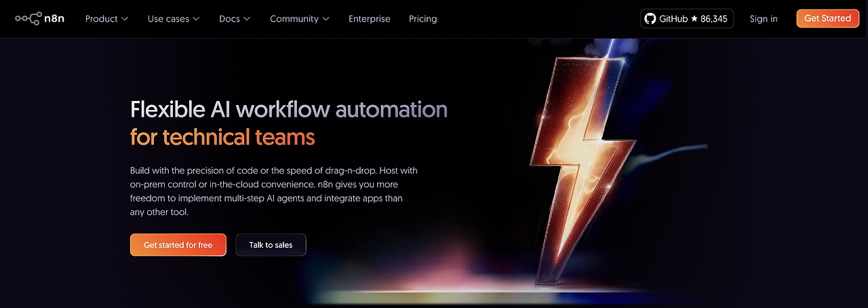The image size is (868, 308).
Task: Click the GitHub 86,345 stars button
Action: tap(687, 18)
